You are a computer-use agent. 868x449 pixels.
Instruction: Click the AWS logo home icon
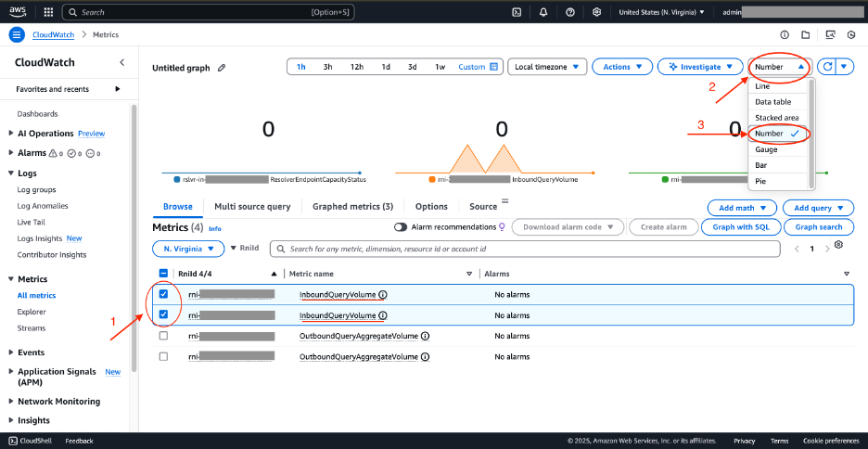click(18, 12)
